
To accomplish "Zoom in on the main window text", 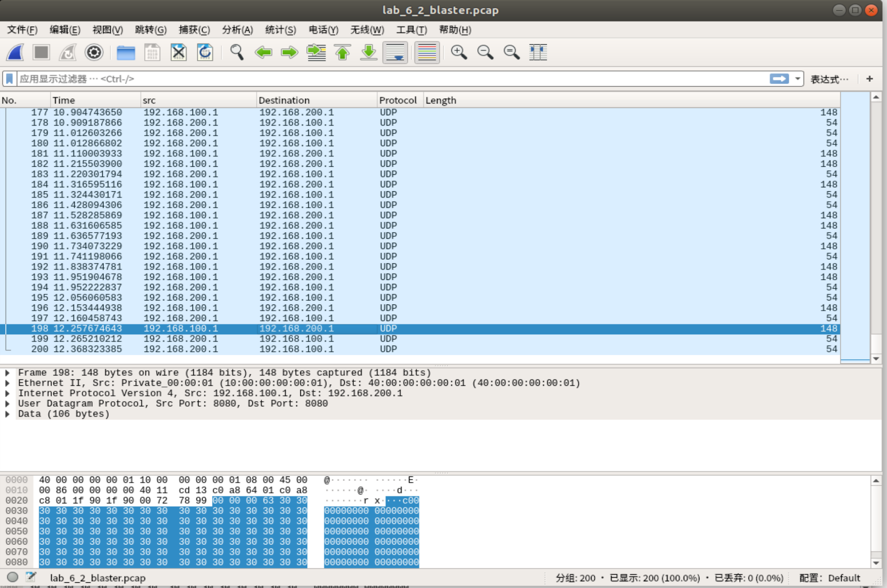I will [x=459, y=52].
